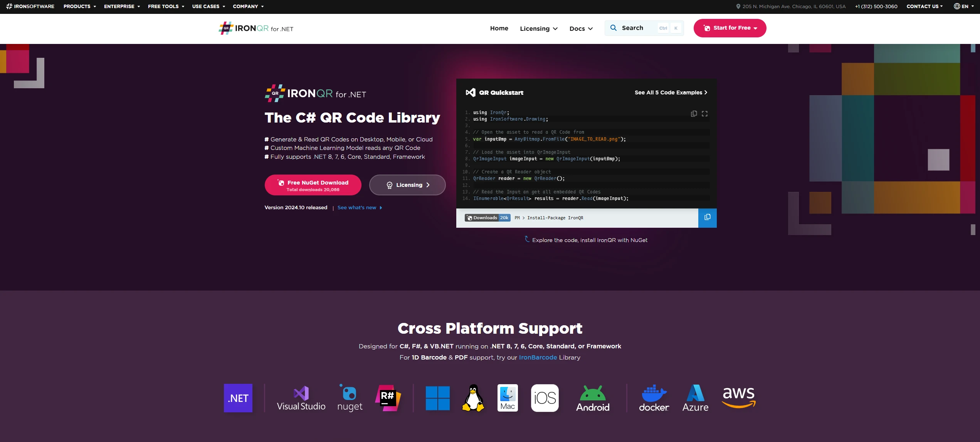
Task: Click the Free NuGet Download button
Action: tap(313, 185)
